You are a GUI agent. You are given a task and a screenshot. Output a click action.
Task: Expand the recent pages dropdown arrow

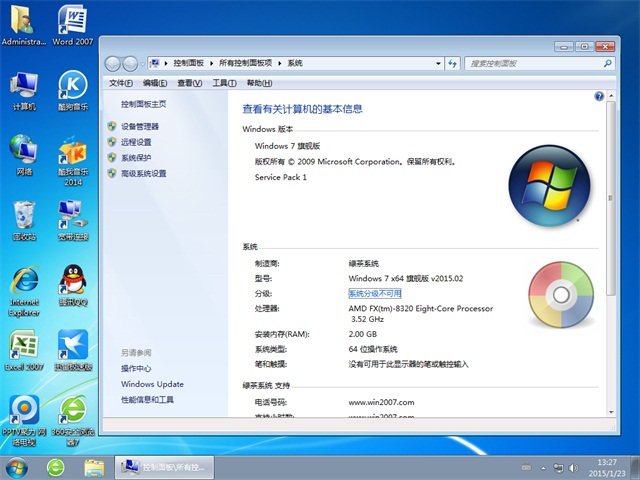(142, 64)
